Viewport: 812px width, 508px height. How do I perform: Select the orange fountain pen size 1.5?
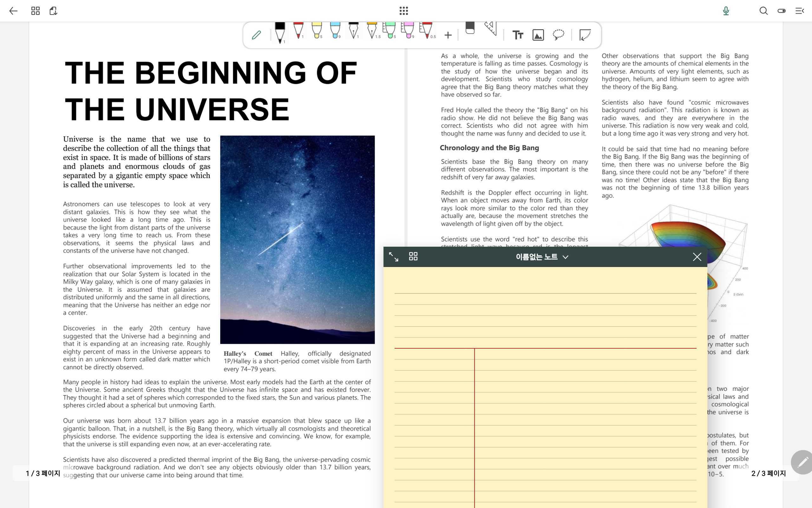pyautogui.click(x=372, y=30)
